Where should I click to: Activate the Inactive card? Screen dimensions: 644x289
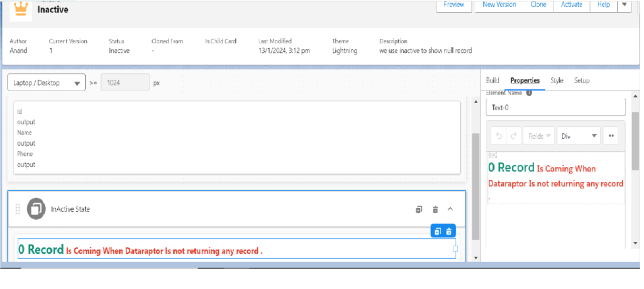[571, 5]
